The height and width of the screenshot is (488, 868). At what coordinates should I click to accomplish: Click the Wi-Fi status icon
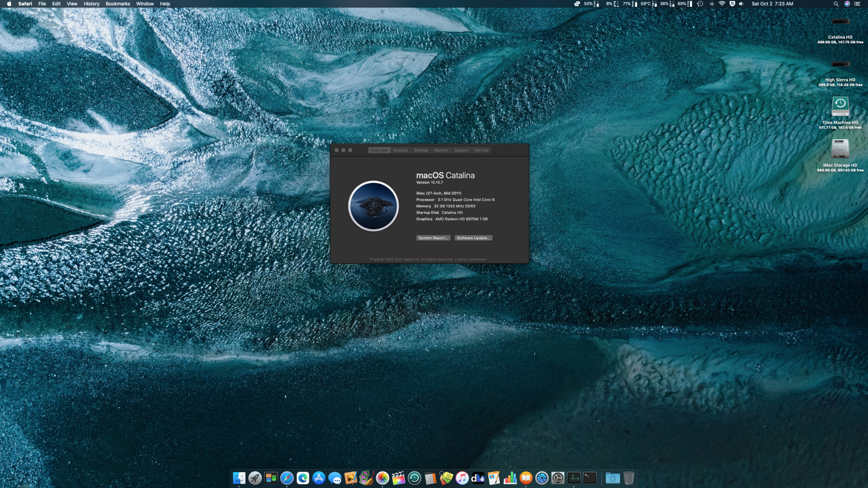click(x=722, y=4)
